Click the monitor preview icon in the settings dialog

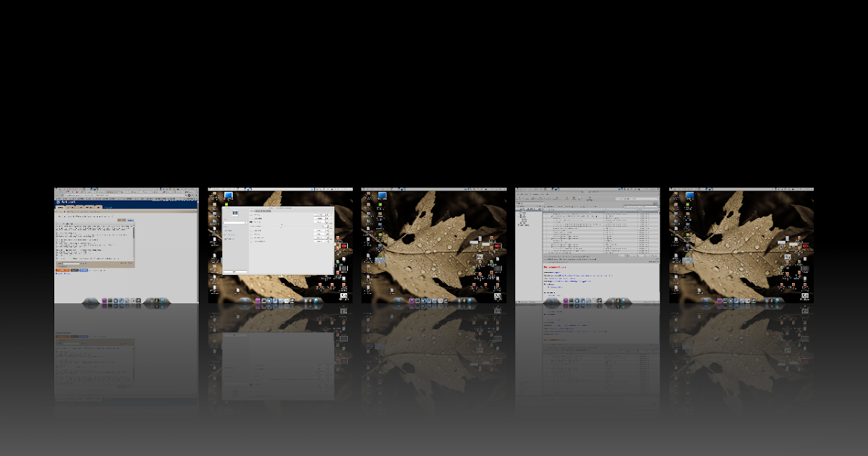(x=235, y=214)
